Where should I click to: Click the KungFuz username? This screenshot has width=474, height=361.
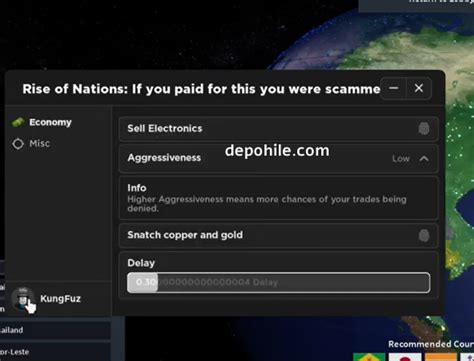pyautogui.click(x=60, y=299)
